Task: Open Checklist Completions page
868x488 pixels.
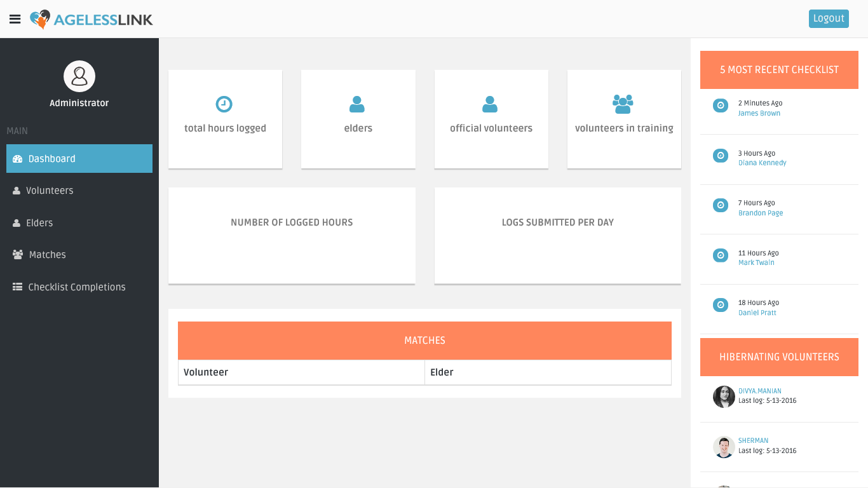Action: (76, 287)
